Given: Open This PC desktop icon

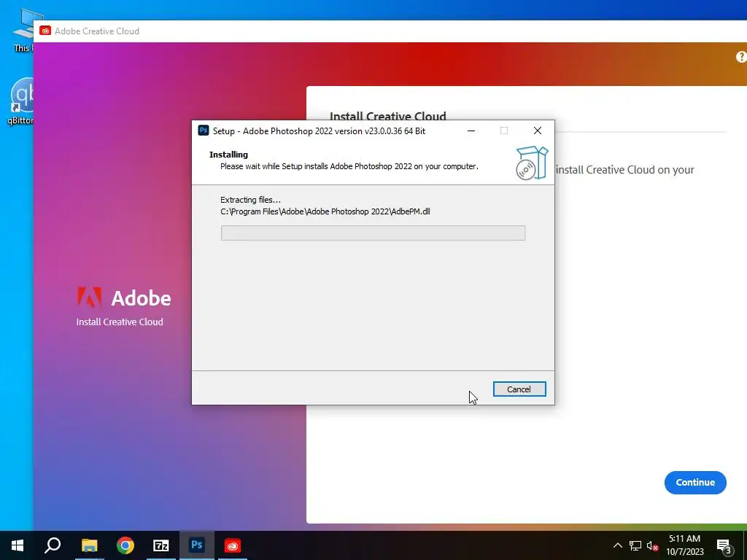Looking at the screenshot, I should point(23,31).
